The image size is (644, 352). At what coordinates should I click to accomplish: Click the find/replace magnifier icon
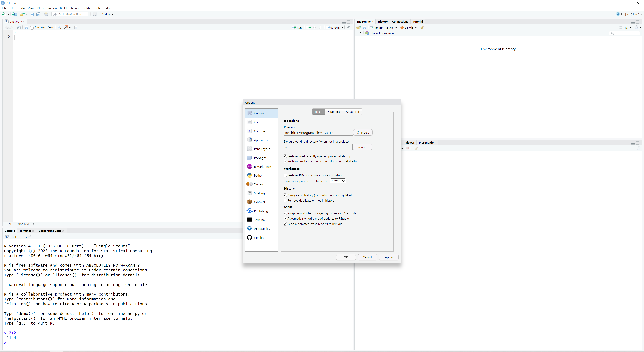(59, 27)
